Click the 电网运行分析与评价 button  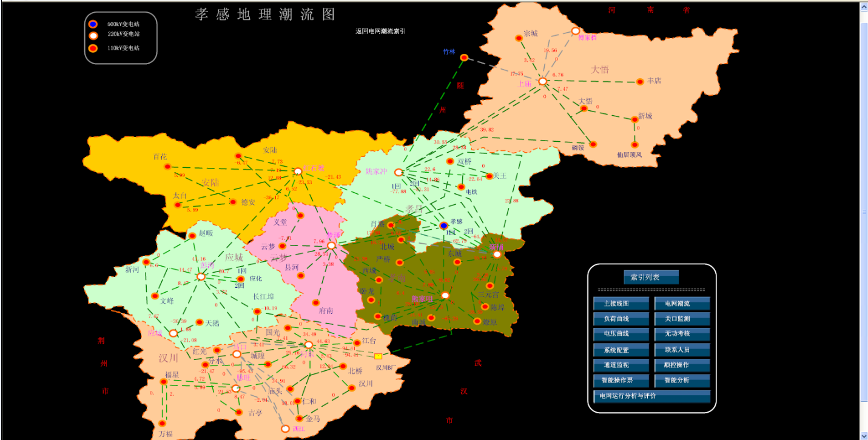651,396
